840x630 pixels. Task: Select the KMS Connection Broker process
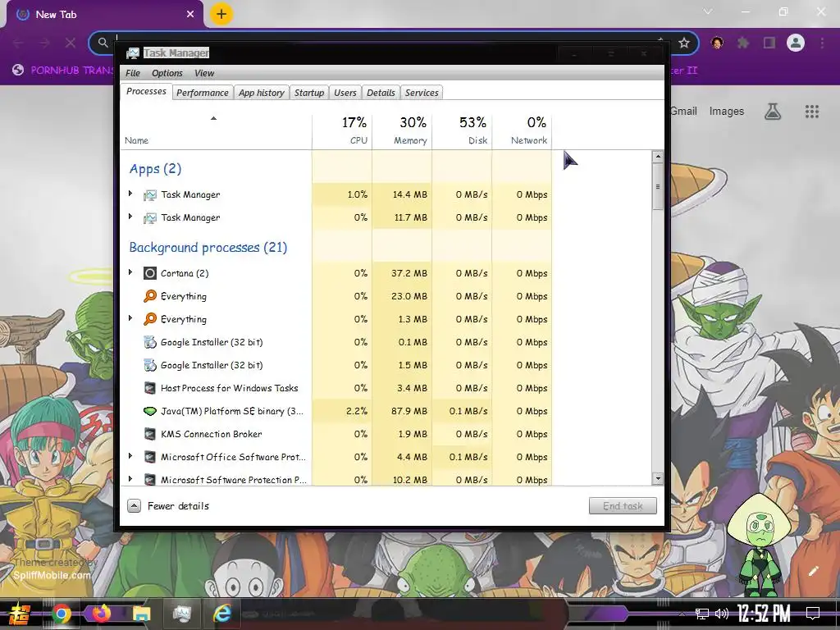[336, 434]
